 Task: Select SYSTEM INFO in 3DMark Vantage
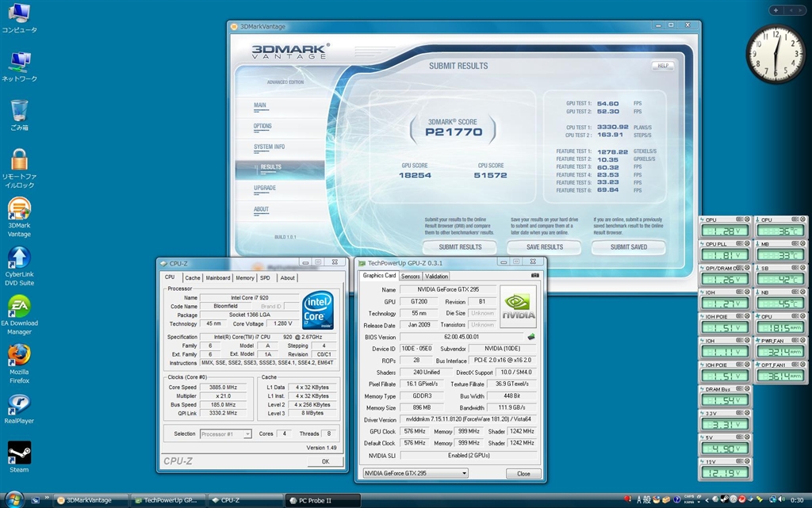tap(269, 147)
